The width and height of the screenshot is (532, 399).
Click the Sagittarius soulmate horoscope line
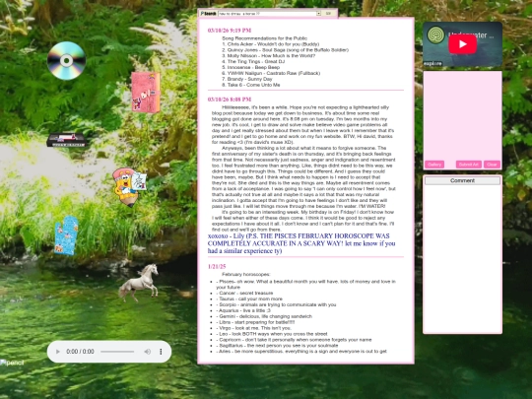point(277,346)
